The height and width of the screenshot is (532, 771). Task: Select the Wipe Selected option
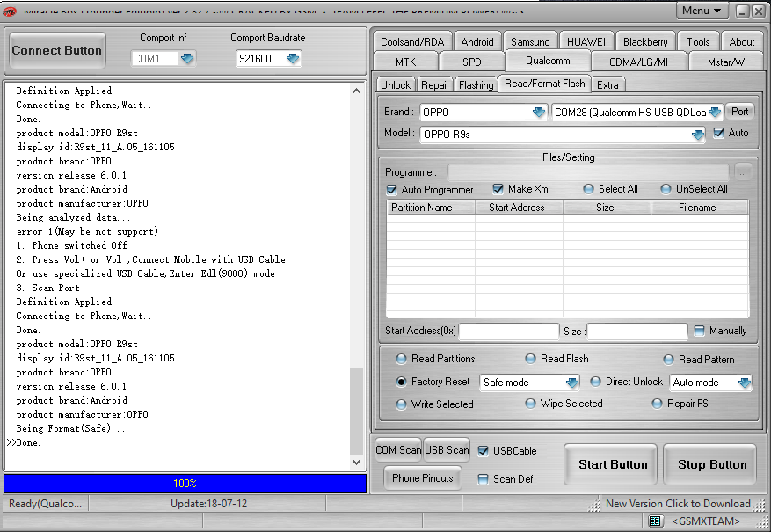coord(530,404)
